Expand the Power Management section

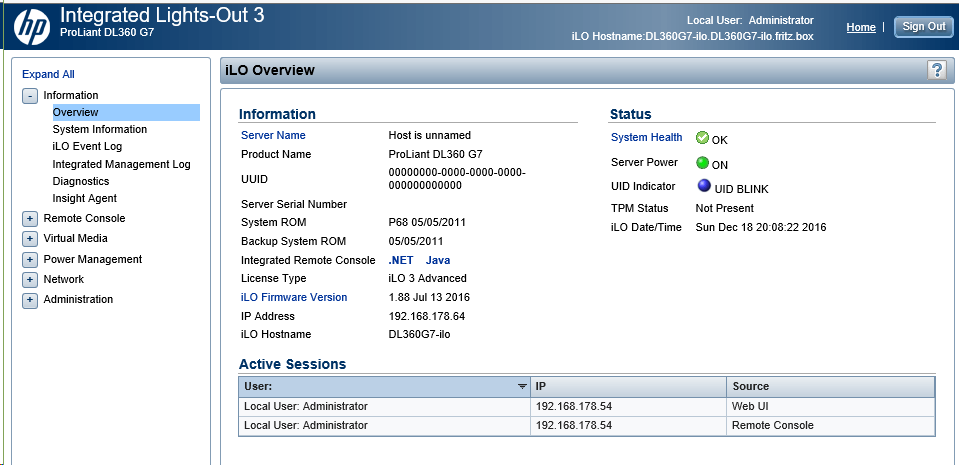coord(30,260)
